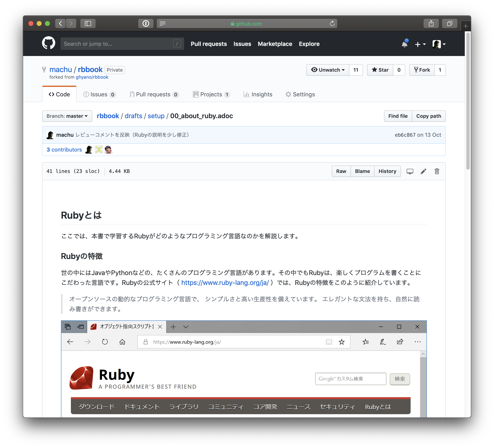
Task: Click the 1Password extension icon
Action: click(x=146, y=23)
